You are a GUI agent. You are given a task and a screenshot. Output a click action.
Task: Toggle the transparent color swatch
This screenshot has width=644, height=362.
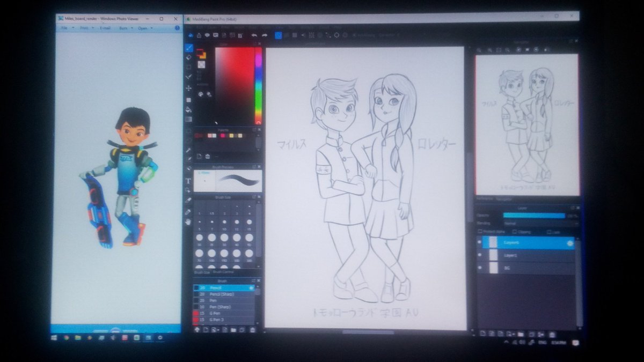point(201,65)
